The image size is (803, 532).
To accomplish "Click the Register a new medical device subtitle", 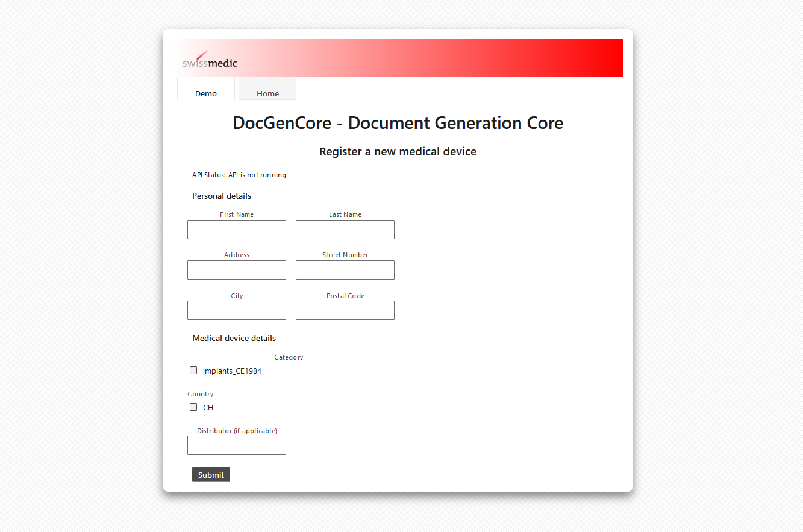I will click(398, 152).
